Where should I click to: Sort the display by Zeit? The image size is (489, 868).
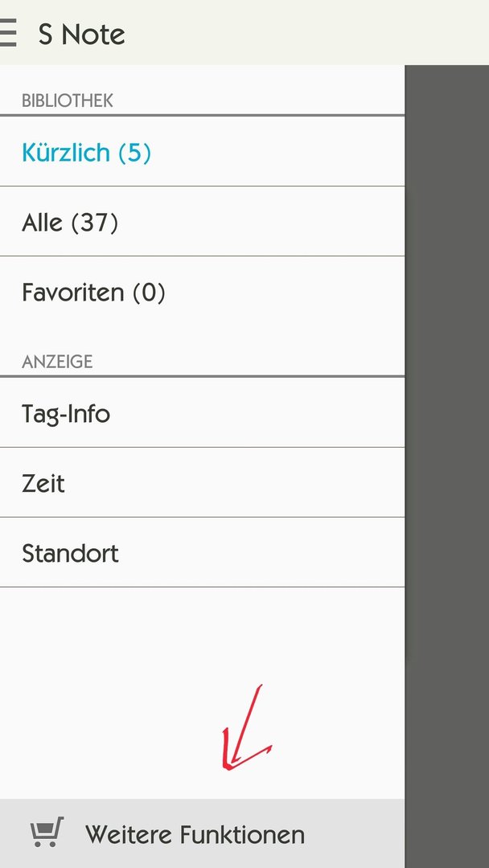click(202, 483)
